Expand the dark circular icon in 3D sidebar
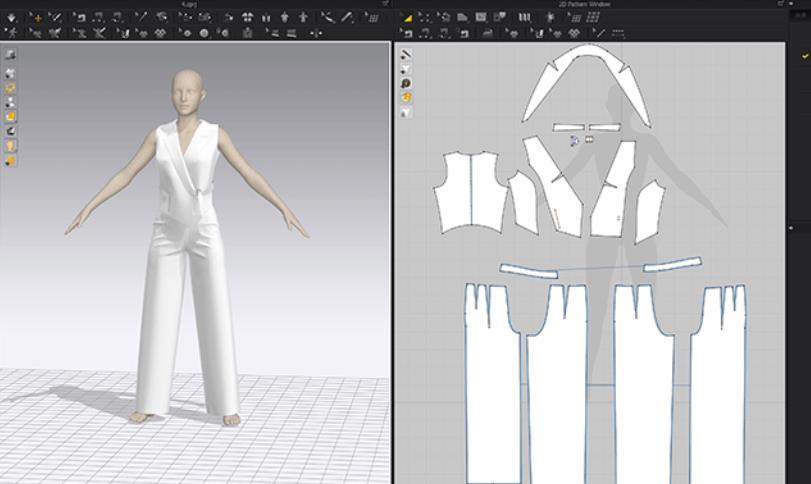 tap(11, 131)
